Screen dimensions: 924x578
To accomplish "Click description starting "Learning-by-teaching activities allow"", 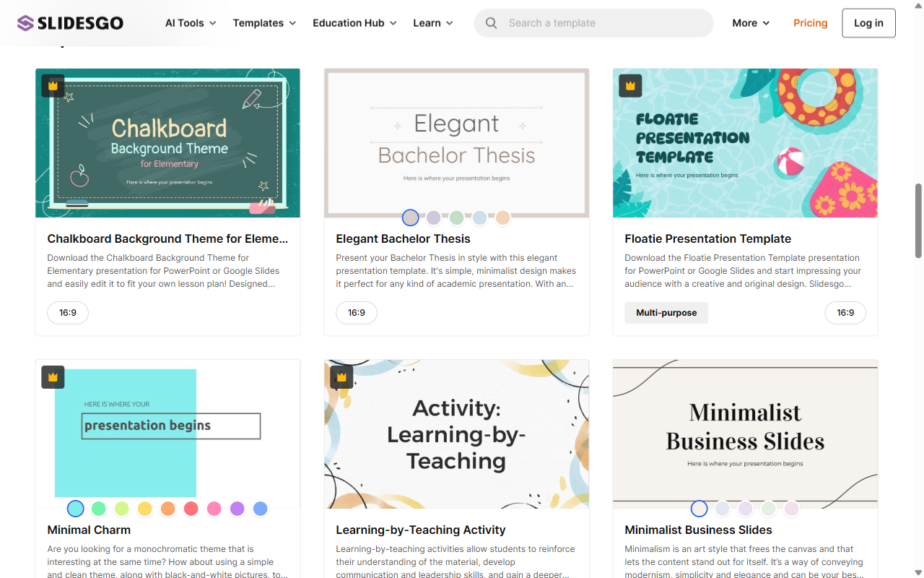I will click(456, 562).
